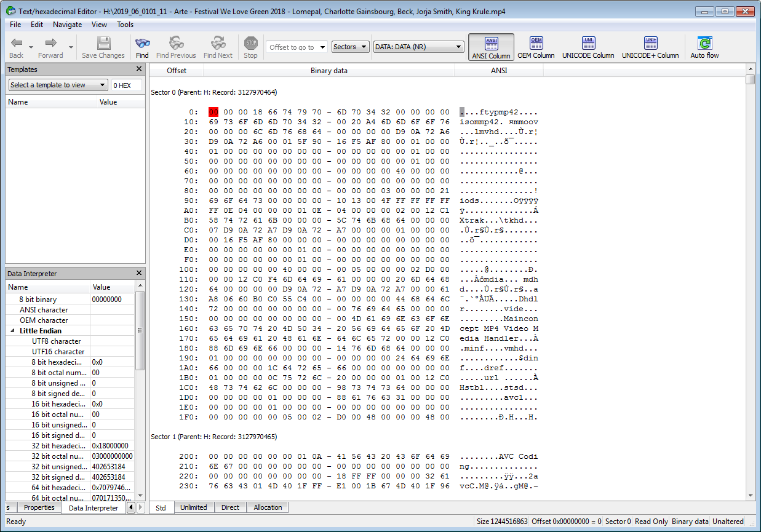The height and width of the screenshot is (532, 761).
Task: Open the DATA: DATA (NR) stream dropdown
Action: click(418, 47)
